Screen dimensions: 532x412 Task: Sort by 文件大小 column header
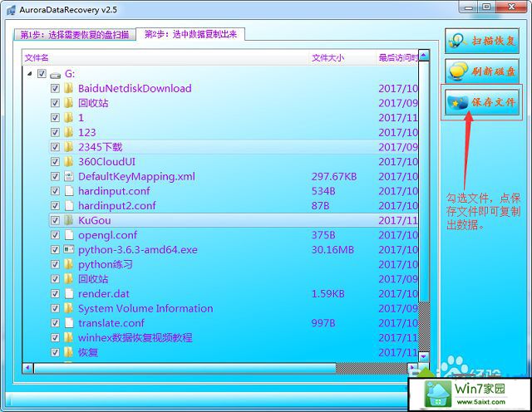(342, 57)
